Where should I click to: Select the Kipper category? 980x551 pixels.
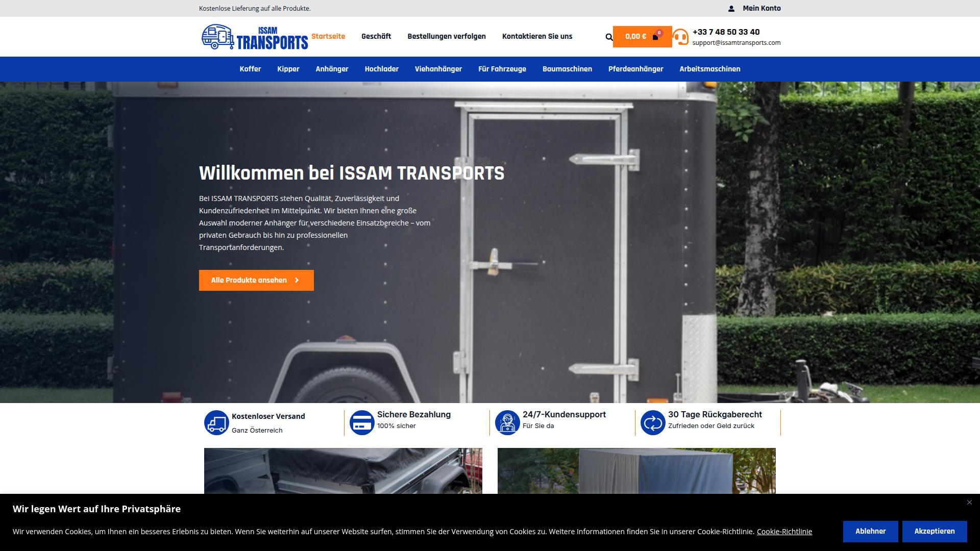(288, 69)
